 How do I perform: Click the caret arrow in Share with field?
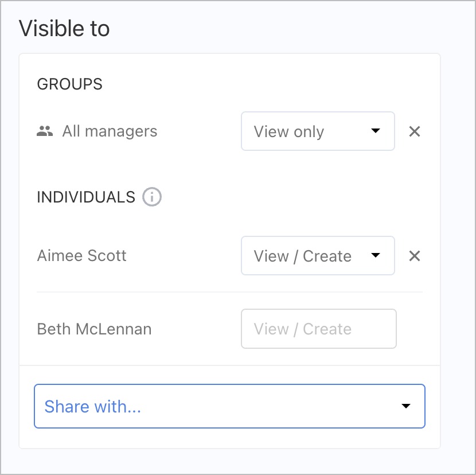coord(406,406)
